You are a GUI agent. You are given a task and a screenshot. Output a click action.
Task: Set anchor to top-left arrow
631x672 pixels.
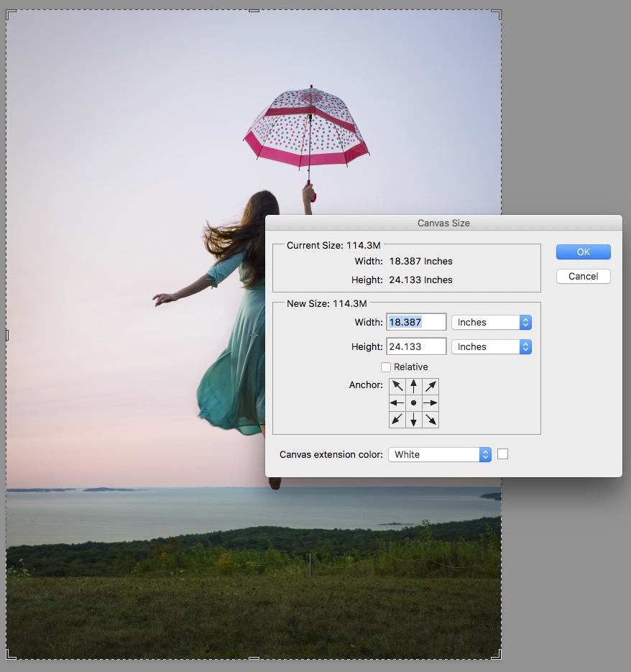click(397, 387)
